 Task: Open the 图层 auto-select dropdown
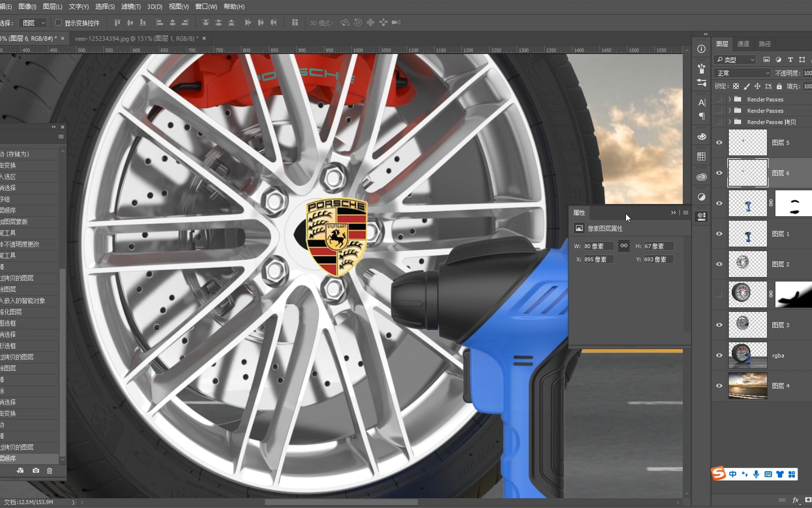click(x=33, y=23)
